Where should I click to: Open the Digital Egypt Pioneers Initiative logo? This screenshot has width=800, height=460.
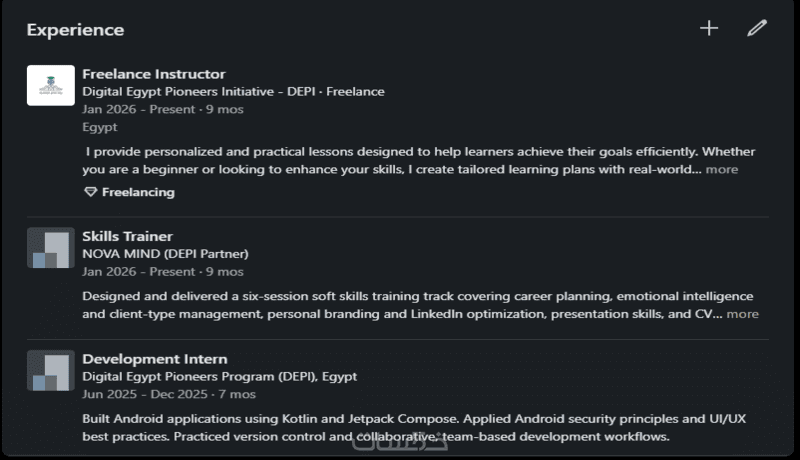[51, 85]
